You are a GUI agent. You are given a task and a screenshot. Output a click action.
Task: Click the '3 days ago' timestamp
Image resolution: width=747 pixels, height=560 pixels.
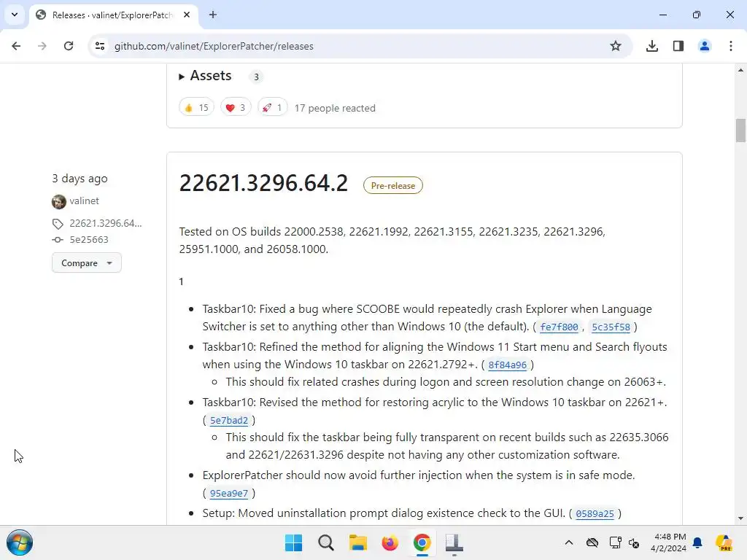(80, 179)
